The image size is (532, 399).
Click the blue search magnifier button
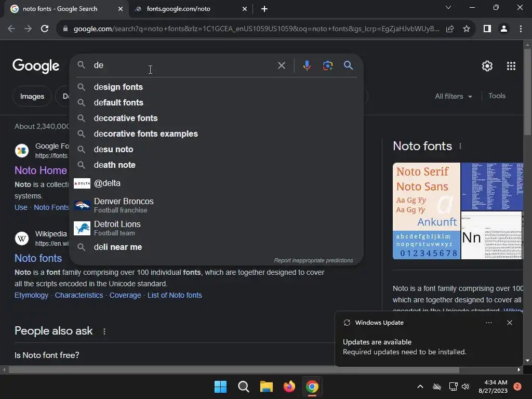pyautogui.click(x=348, y=65)
